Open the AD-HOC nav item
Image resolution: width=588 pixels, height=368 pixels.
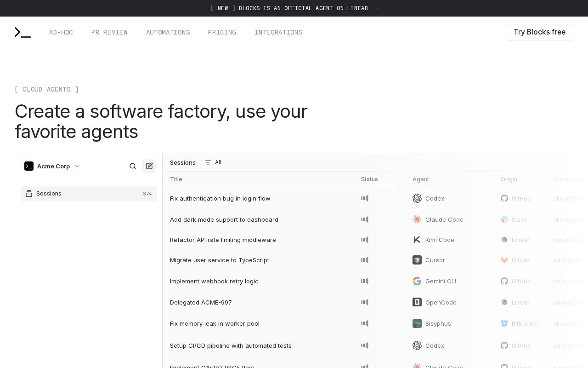click(61, 32)
